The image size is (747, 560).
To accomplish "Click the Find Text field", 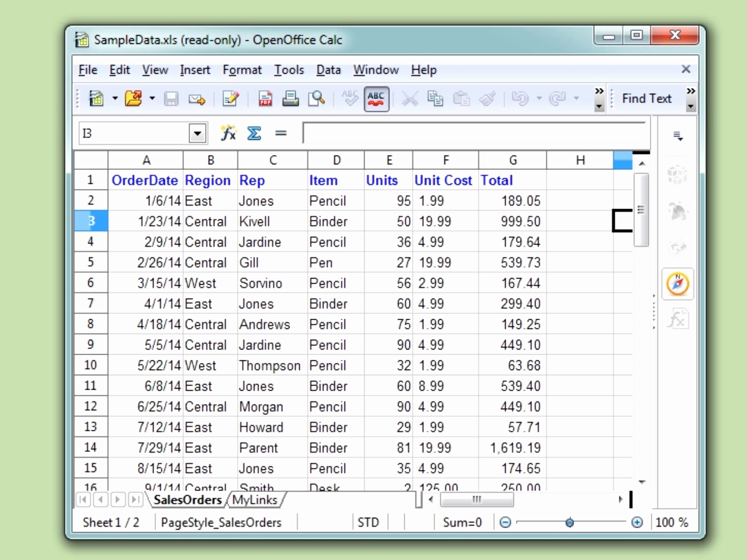I will coord(647,98).
